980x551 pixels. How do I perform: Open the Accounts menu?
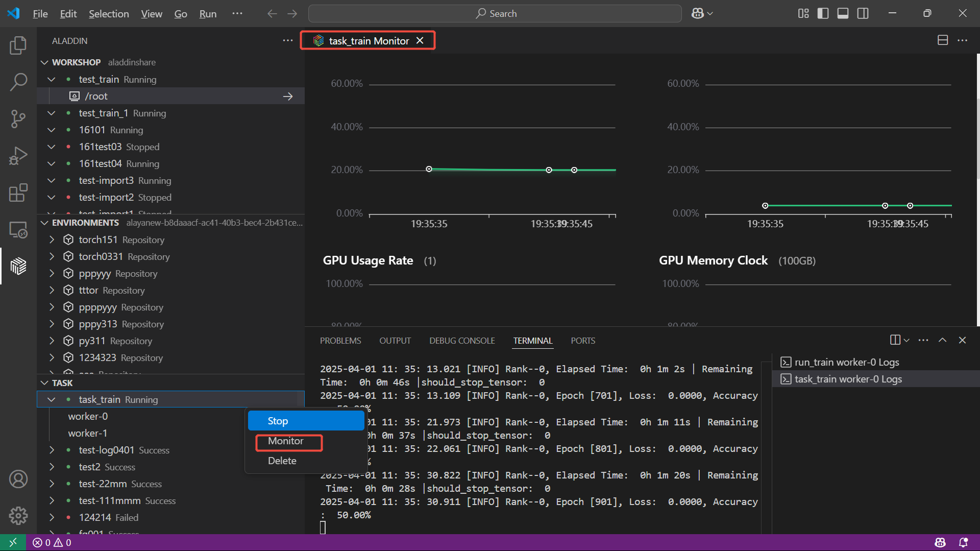coord(18,479)
